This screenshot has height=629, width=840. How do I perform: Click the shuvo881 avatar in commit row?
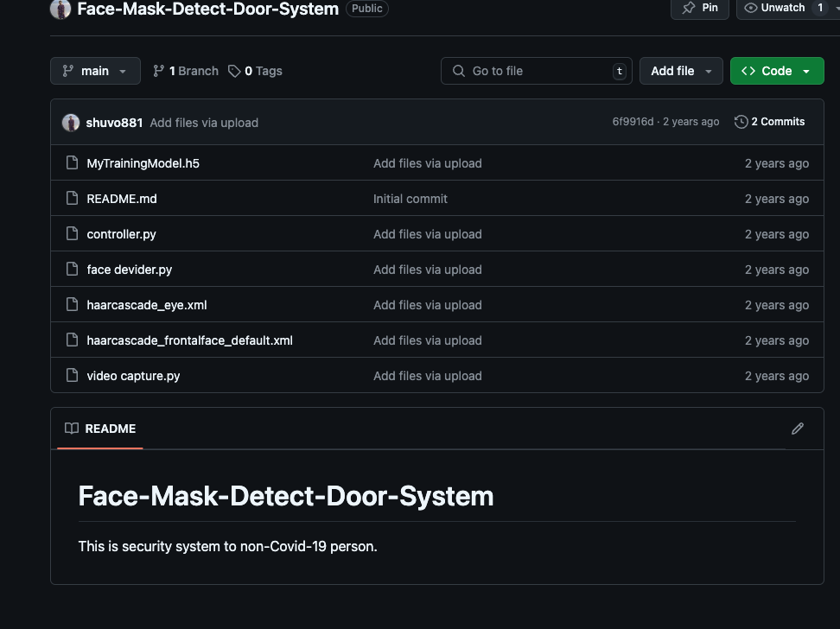click(71, 123)
